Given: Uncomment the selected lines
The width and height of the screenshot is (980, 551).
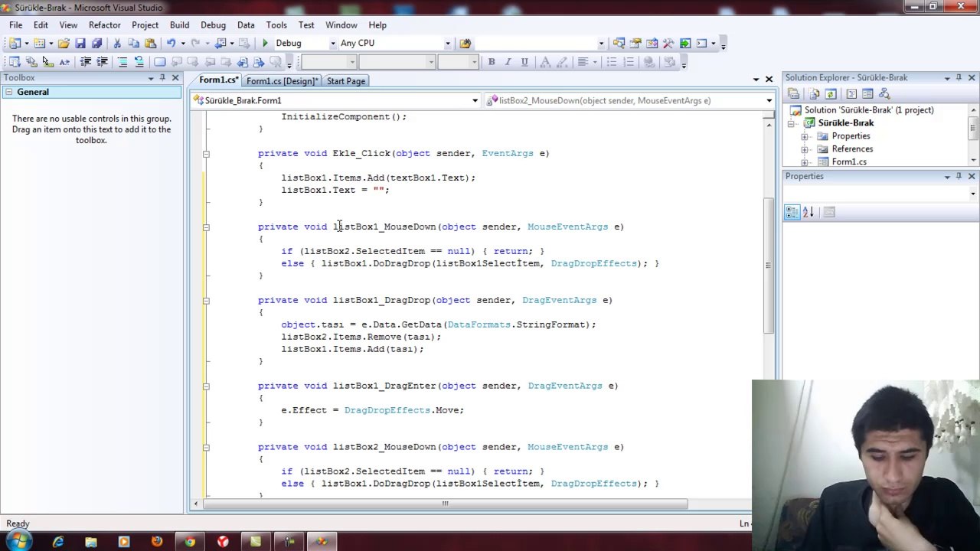Looking at the screenshot, I should (139, 62).
